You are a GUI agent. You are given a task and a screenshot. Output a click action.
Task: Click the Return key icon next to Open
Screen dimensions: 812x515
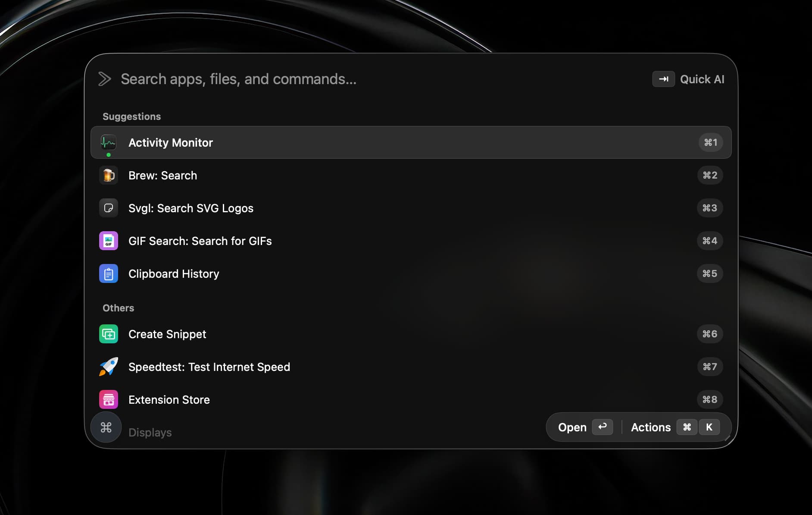[603, 427]
